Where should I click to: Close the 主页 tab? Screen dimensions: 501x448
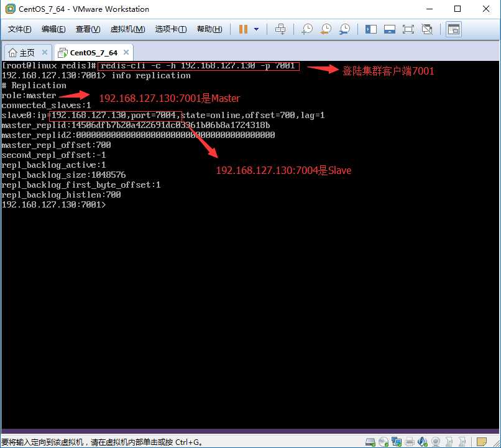click(x=45, y=52)
